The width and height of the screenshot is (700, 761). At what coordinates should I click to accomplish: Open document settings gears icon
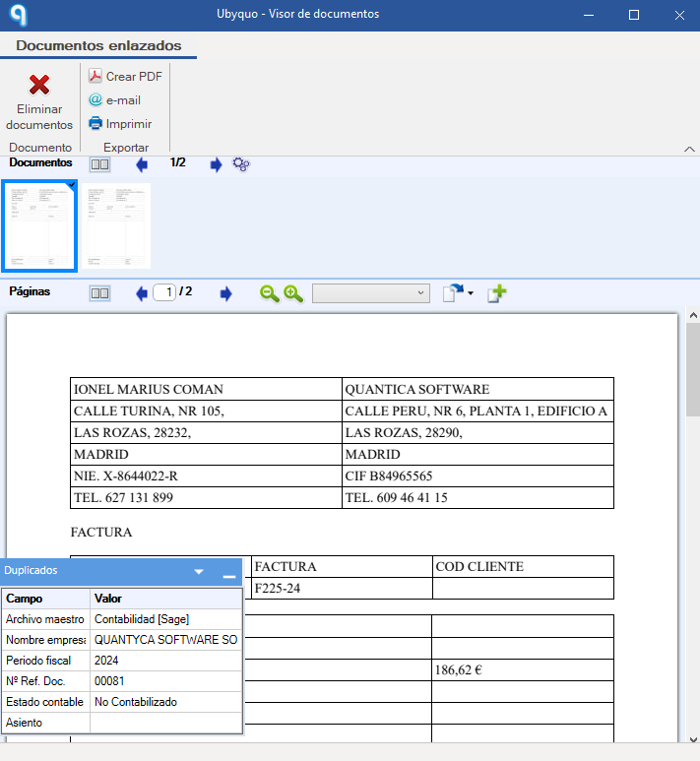(241, 164)
